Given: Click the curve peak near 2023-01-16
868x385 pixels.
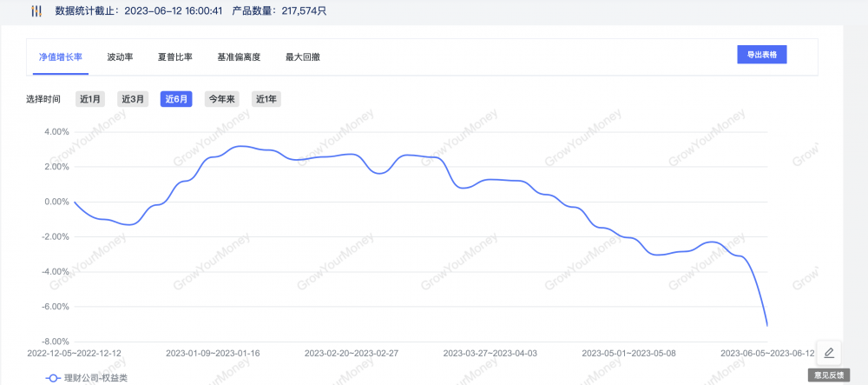Looking at the screenshot, I should tap(244, 146).
